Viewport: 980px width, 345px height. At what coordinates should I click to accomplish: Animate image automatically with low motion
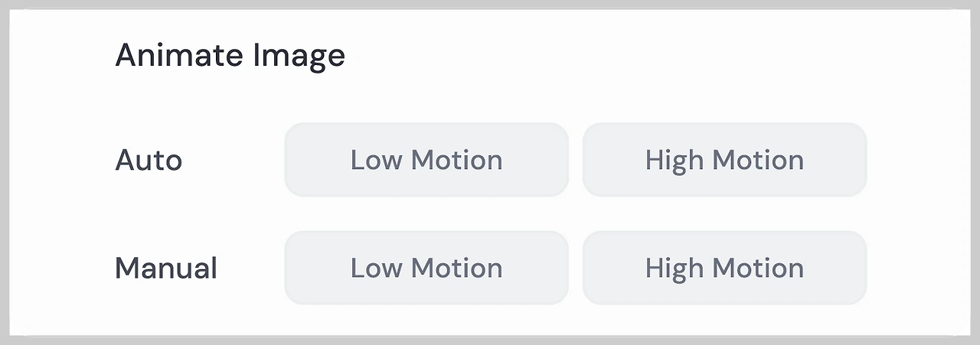[426, 160]
